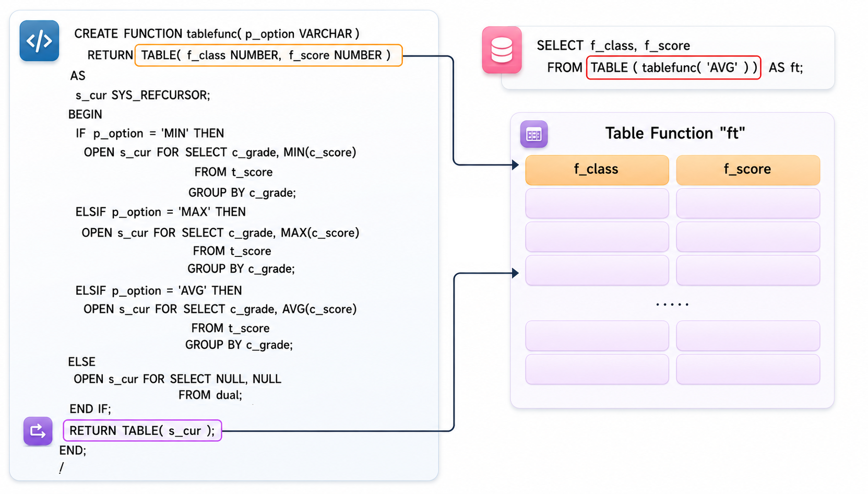Click the pink database cylinder icon

pos(502,50)
